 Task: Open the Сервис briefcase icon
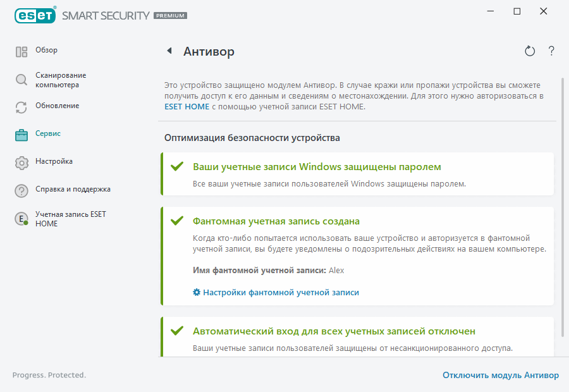(x=21, y=133)
